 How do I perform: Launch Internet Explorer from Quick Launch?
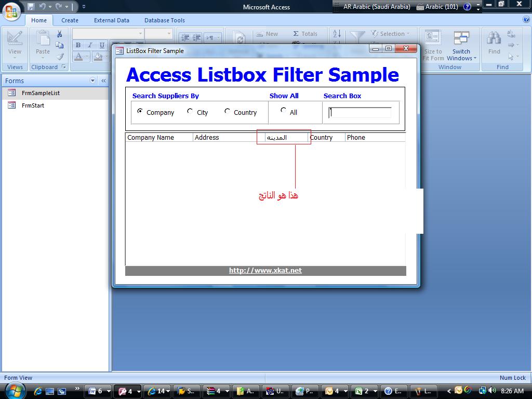click(x=37, y=391)
